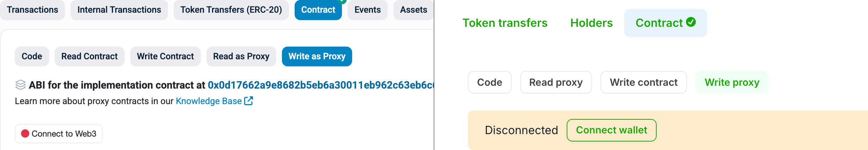The image size is (868, 150).
Task: Switch to Read as Proxy
Action: click(241, 56)
